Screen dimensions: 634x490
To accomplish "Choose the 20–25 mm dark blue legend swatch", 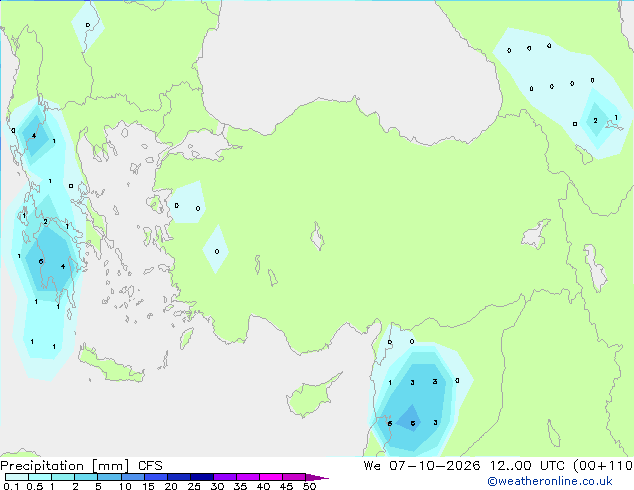I will [179, 477].
